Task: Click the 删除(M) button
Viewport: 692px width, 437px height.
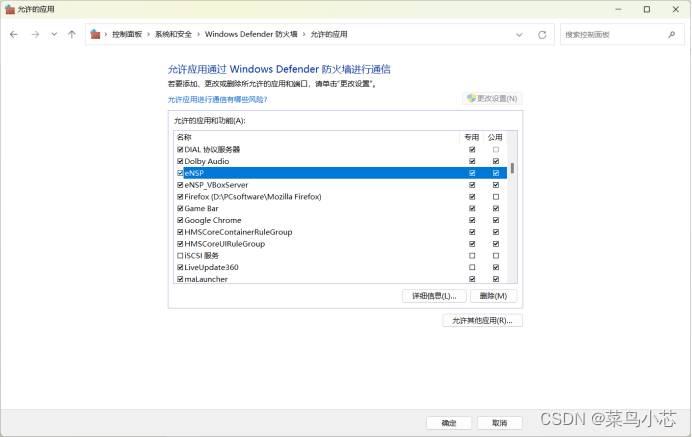Action: (x=493, y=296)
